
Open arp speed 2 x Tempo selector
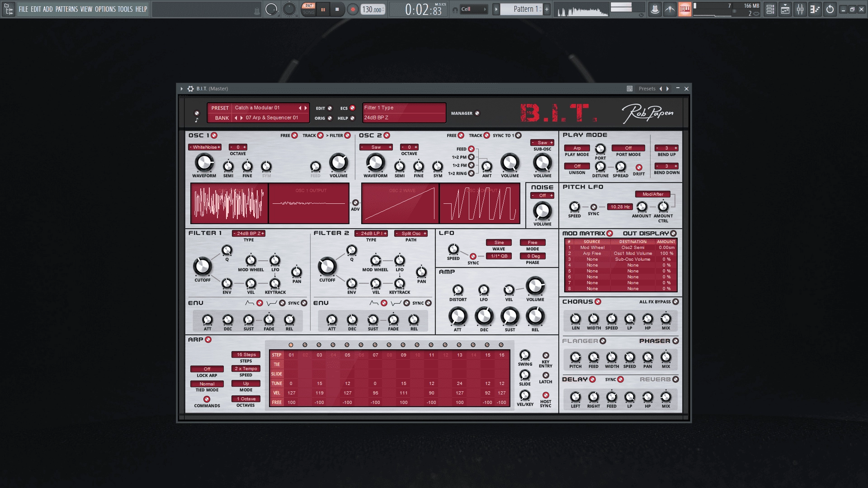pos(246,369)
